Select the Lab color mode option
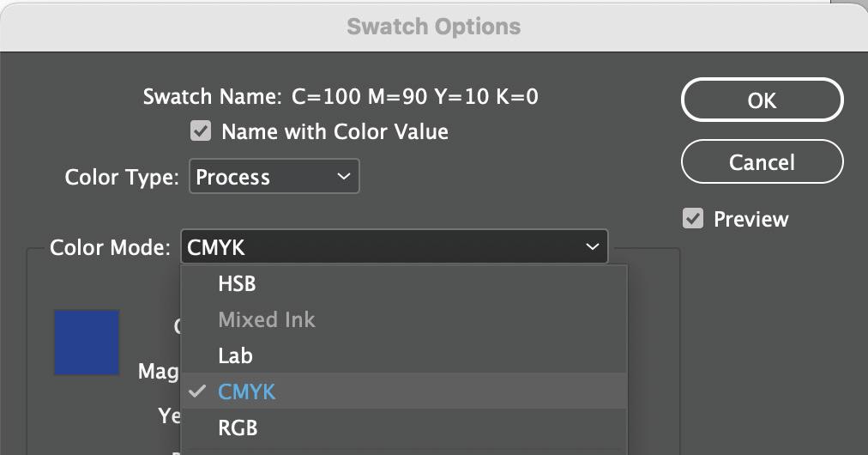The height and width of the screenshot is (455, 868). pyautogui.click(x=235, y=355)
